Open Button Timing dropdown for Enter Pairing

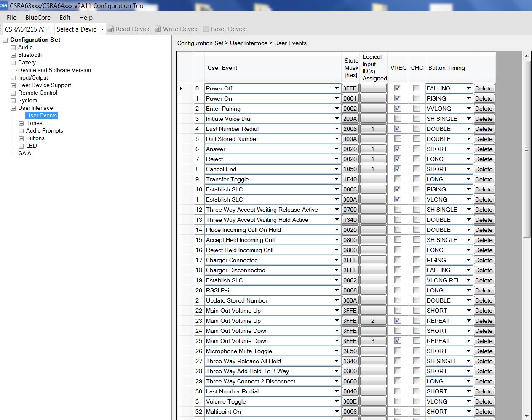point(468,109)
